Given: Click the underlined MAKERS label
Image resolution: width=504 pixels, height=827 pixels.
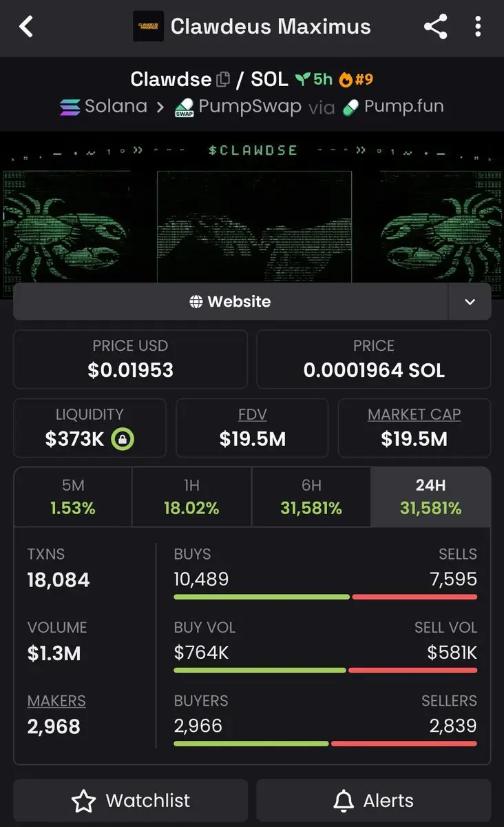Looking at the screenshot, I should point(56,701).
